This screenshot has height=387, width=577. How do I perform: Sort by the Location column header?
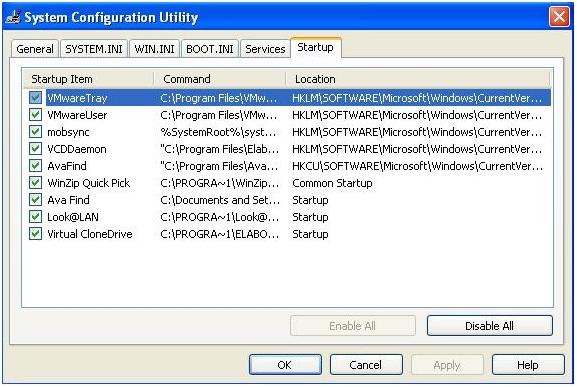pos(418,79)
